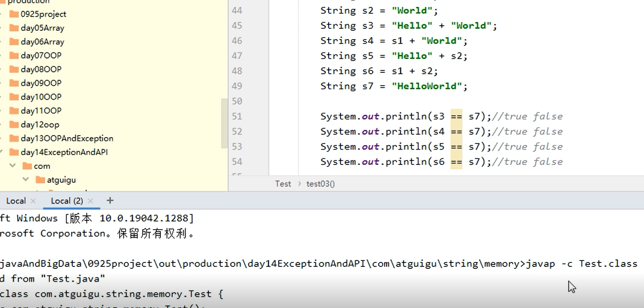Click Test in the breadcrumb bar
This screenshot has height=308, width=644.
pos(283,184)
